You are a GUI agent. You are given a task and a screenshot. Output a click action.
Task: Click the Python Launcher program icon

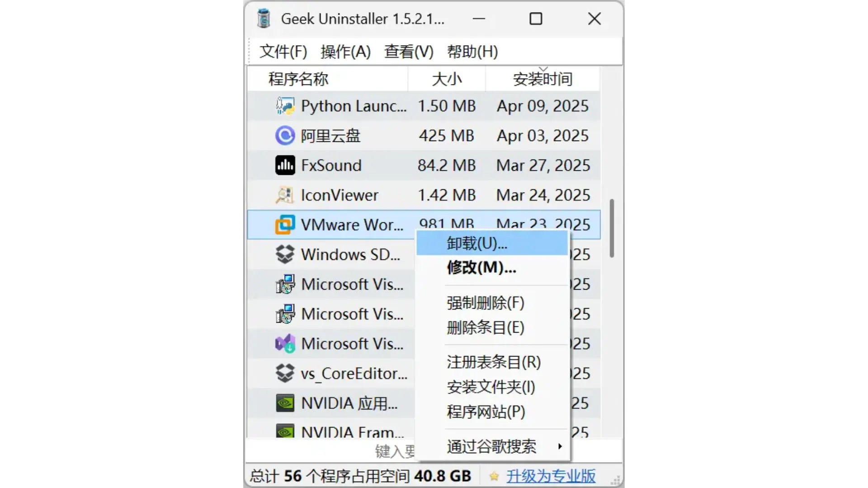click(285, 106)
